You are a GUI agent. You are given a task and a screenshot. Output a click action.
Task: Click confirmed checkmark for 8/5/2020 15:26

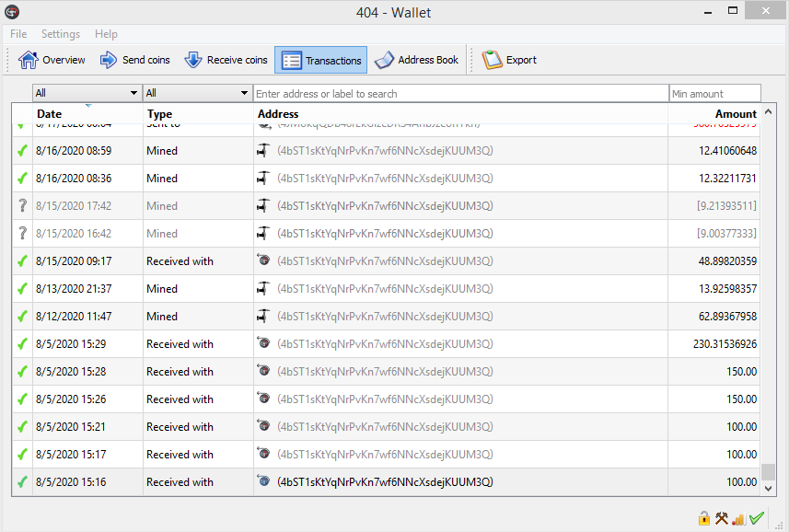22,399
